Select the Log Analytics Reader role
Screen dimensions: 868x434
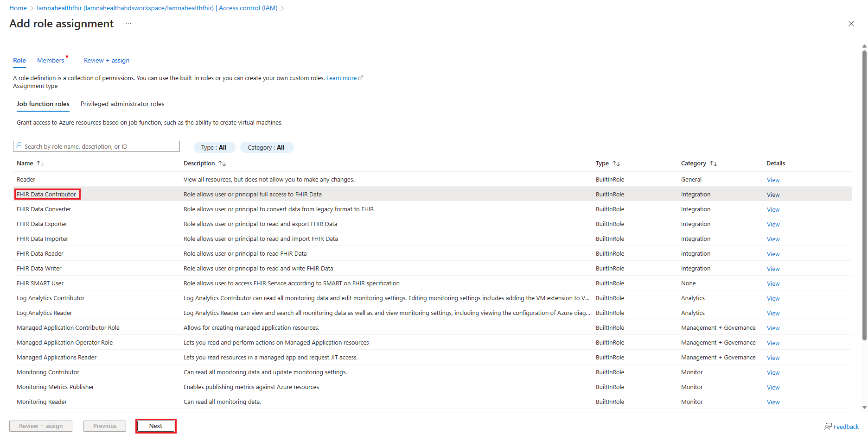pos(432,313)
